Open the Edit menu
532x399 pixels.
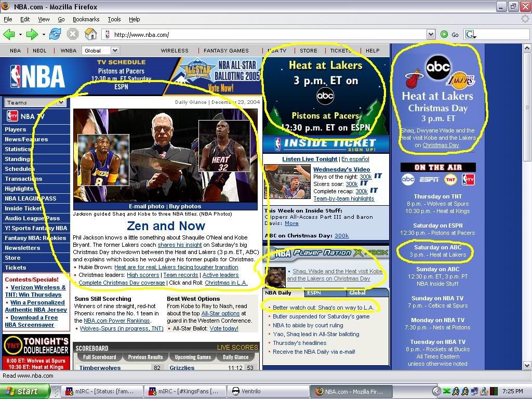tap(25, 19)
